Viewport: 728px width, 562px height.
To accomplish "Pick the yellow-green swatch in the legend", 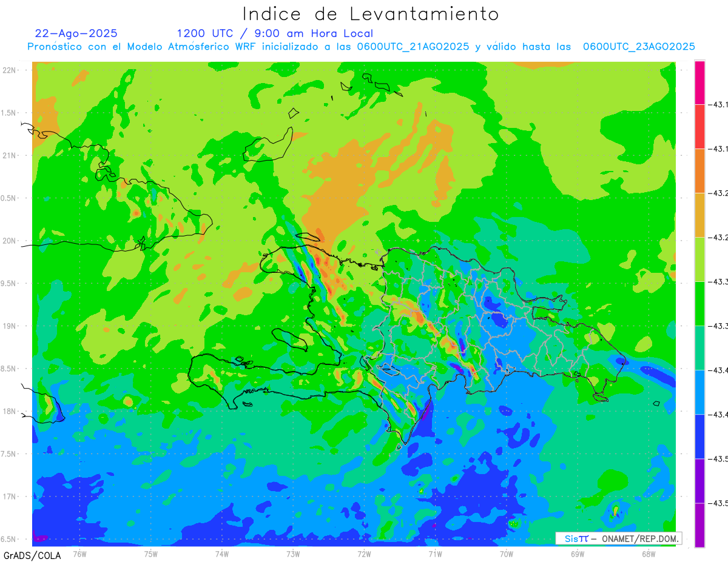I will (699, 259).
